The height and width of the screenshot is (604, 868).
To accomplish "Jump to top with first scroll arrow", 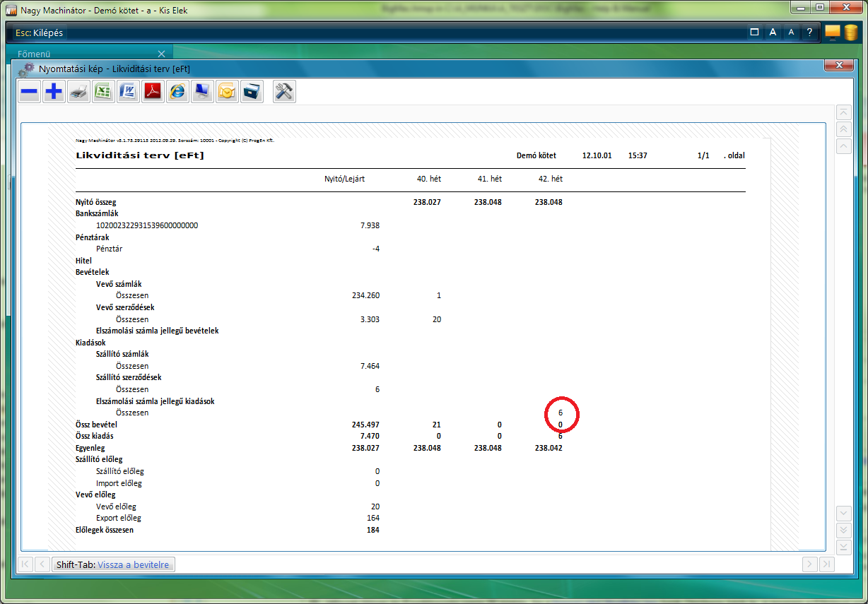I will point(843,113).
